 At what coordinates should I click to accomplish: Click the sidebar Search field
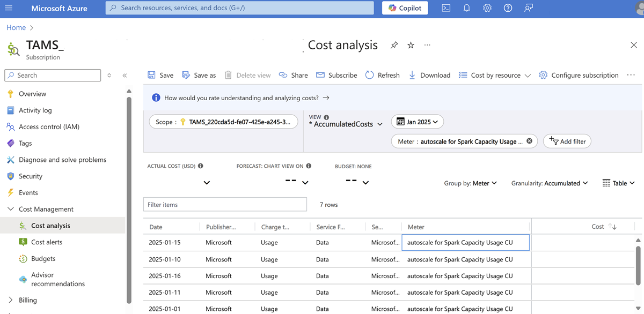point(53,76)
